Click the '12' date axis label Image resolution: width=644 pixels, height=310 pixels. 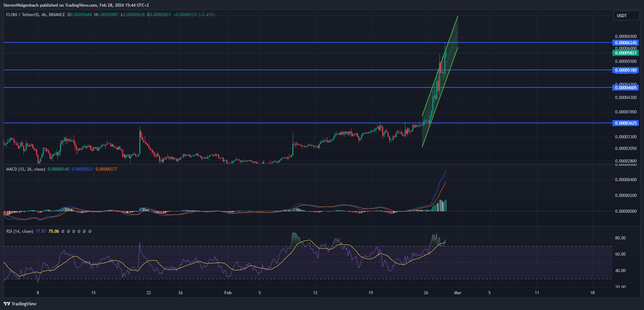point(315,293)
